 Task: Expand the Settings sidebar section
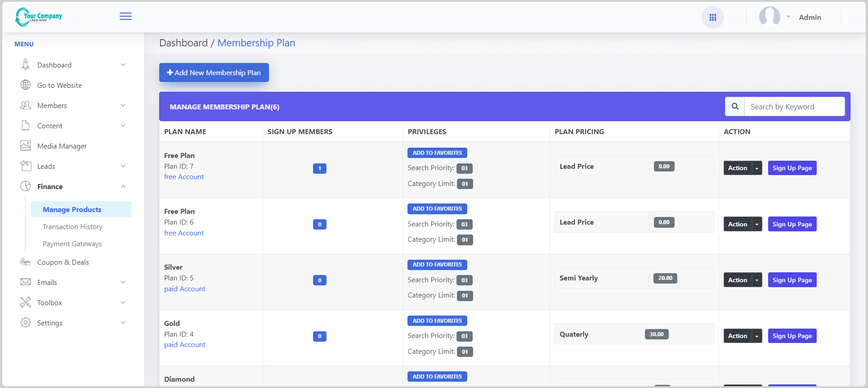tap(50, 323)
